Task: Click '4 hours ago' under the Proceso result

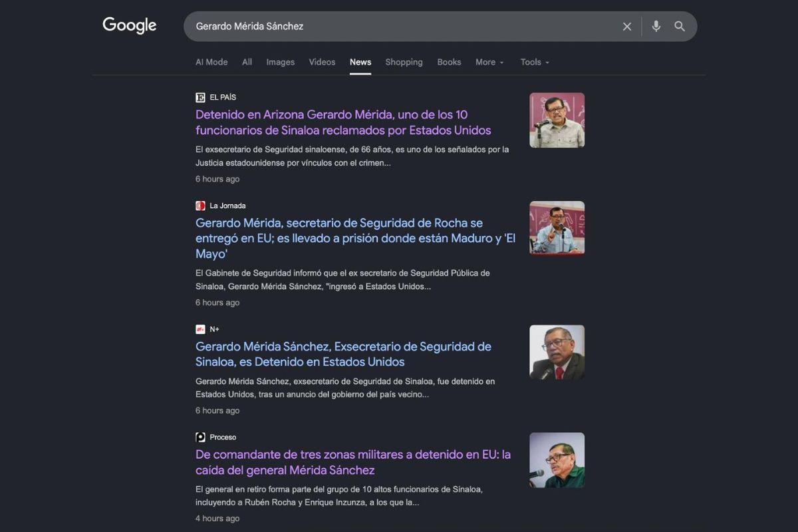Action: pyautogui.click(x=217, y=519)
